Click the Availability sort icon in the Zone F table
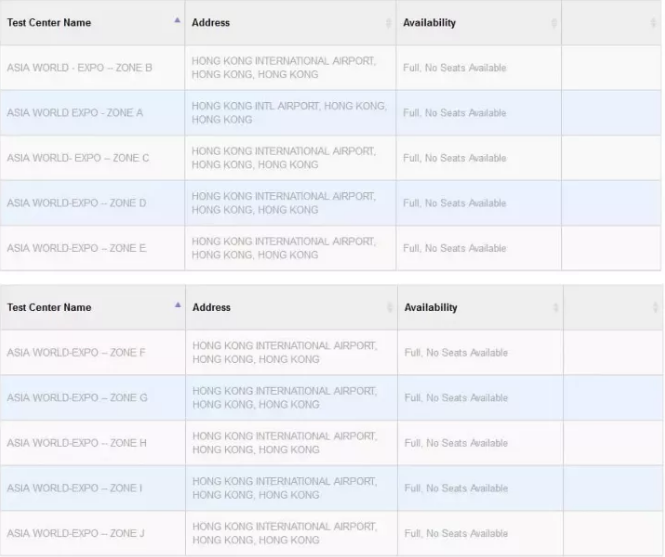 pyautogui.click(x=556, y=308)
